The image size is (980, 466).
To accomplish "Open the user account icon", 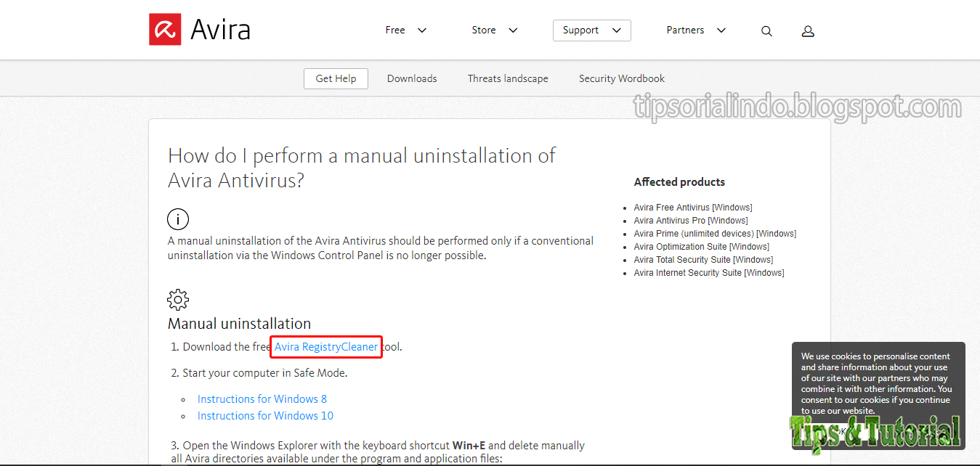I will point(808,31).
